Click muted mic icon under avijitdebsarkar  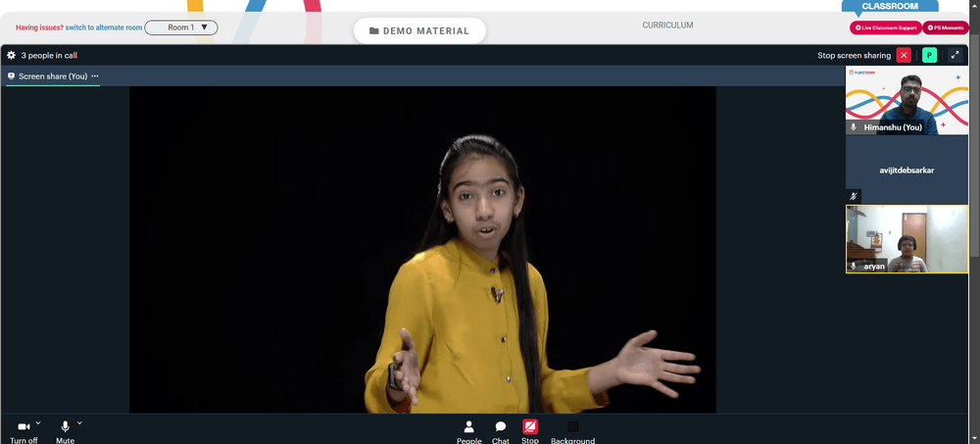[854, 196]
